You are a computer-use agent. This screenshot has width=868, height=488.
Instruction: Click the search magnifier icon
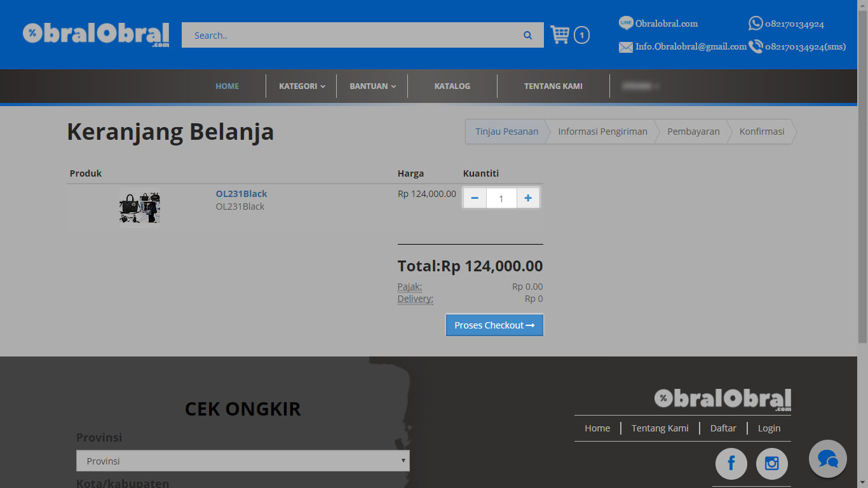[527, 36]
